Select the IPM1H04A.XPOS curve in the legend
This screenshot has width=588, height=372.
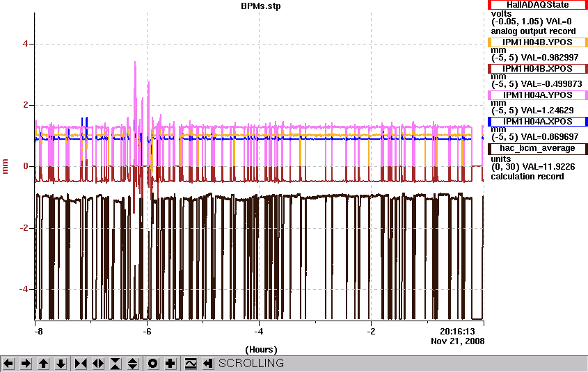[537, 122]
